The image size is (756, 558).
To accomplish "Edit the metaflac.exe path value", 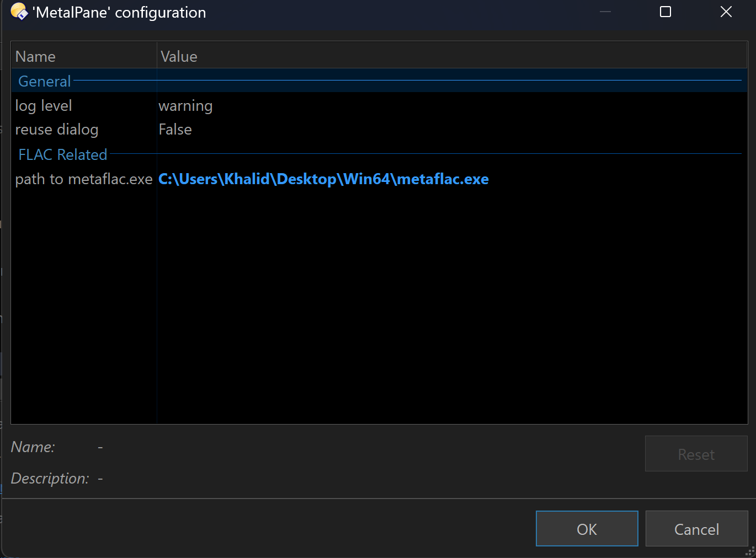I will [x=323, y=179].
